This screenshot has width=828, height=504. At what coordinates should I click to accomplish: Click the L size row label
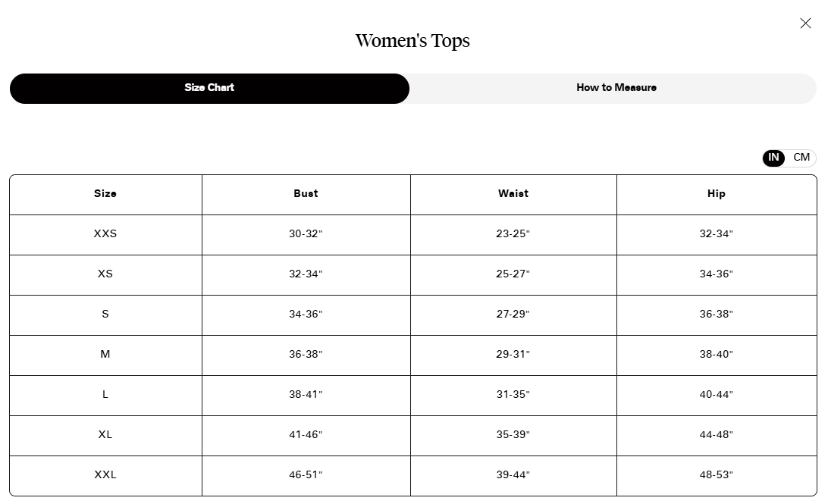tap(105, 395)
